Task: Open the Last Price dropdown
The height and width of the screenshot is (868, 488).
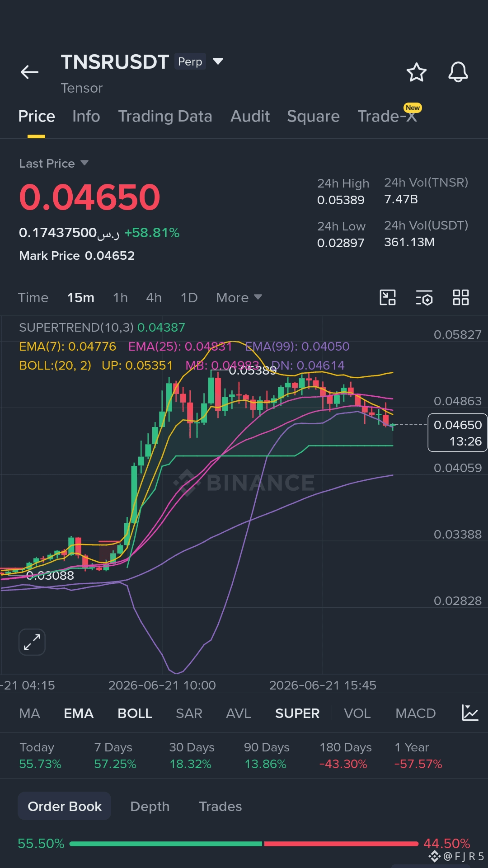Action: [x=53, y=163]
